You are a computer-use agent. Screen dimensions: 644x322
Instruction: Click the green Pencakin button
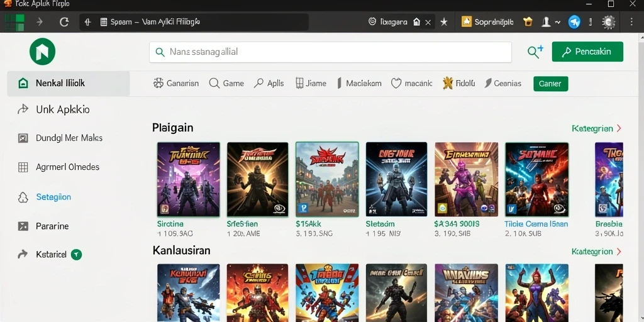tap(587, 52)
